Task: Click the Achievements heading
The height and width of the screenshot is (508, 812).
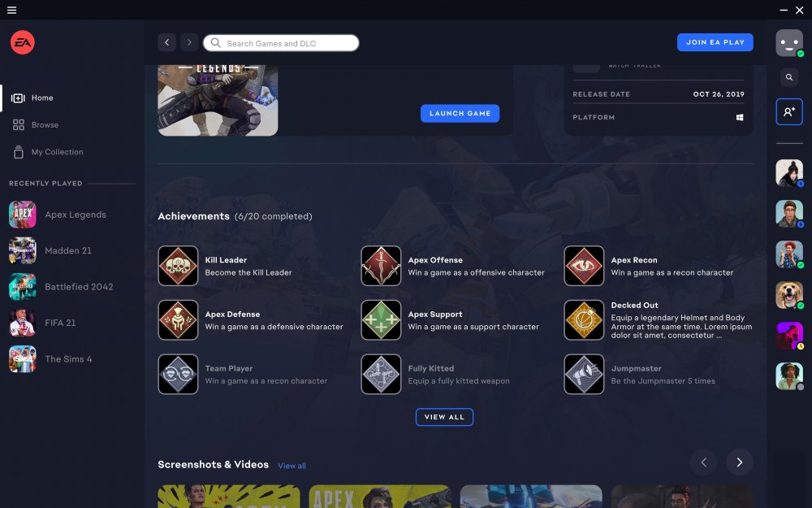Action: tap(194, 216)
